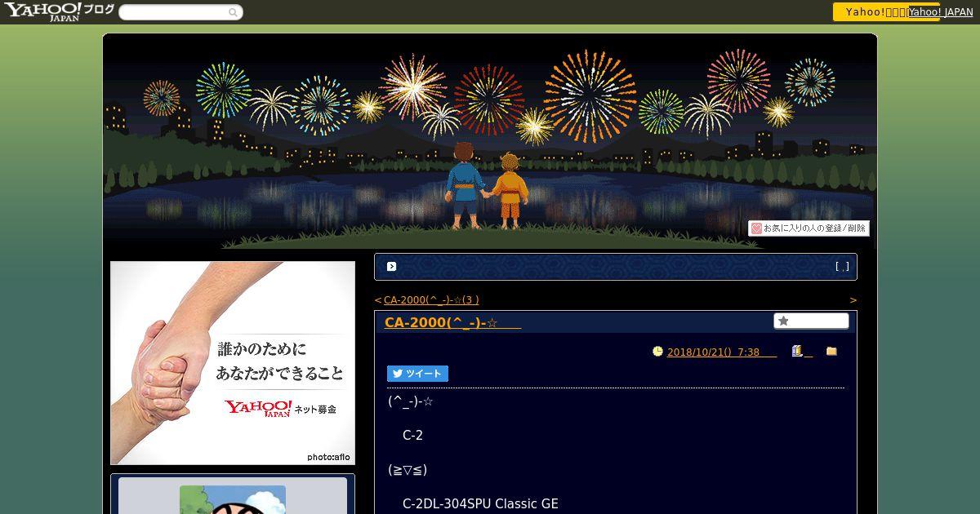Click the star favorite button on post
This screenshot has width=980, height=514.
(x=811, y=321)
